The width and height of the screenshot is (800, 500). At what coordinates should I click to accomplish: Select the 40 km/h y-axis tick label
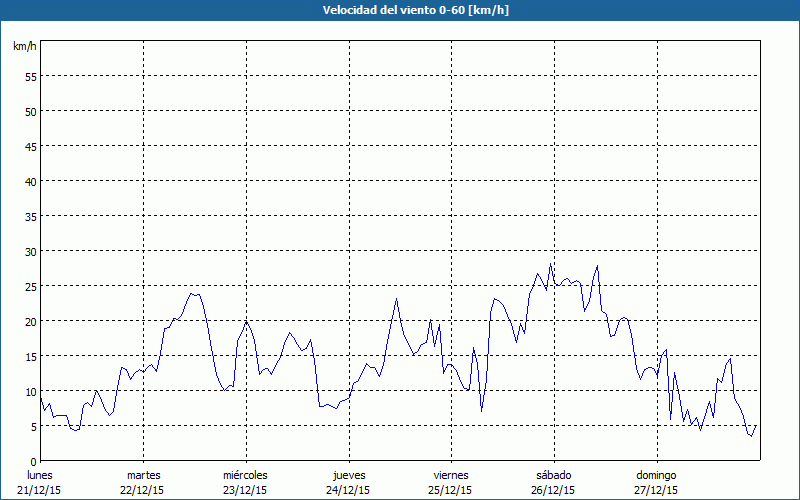(x=30, y=181)
